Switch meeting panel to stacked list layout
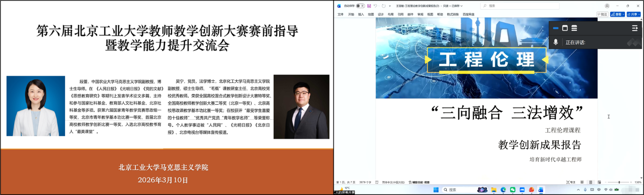The width and height of the screenshot is (644, 195). point(574,28)
